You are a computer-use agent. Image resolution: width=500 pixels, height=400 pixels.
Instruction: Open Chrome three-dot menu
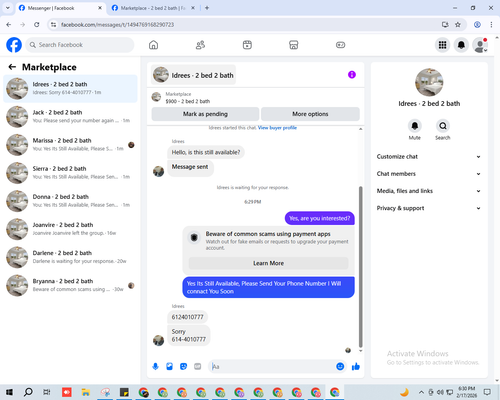coord(491,24)
